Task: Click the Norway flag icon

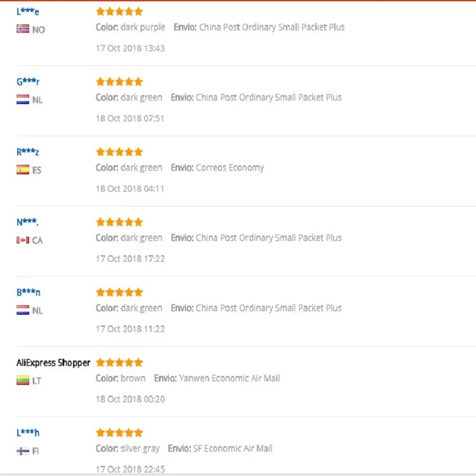Action: (x=23, y=29)
